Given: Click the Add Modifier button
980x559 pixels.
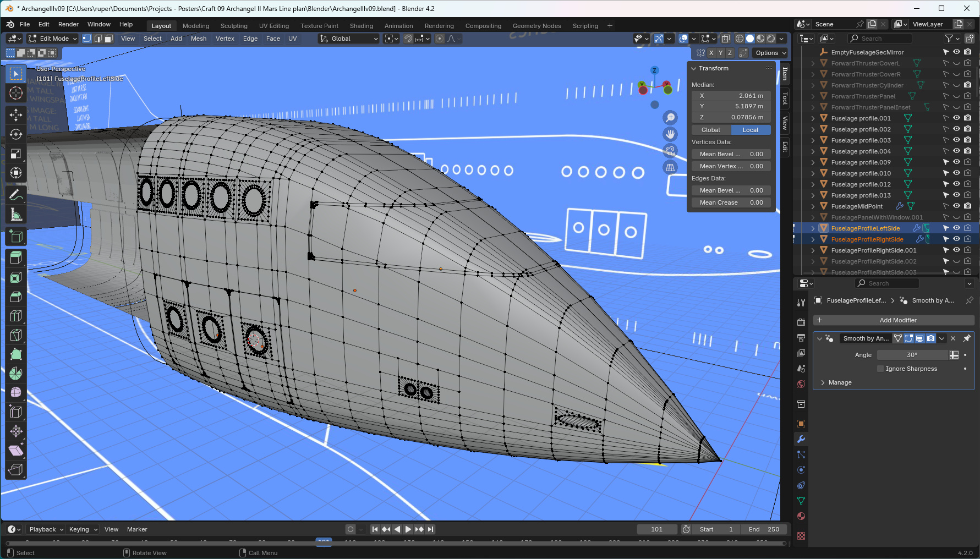Looking at the screenshot, I should tap(894, 320).
